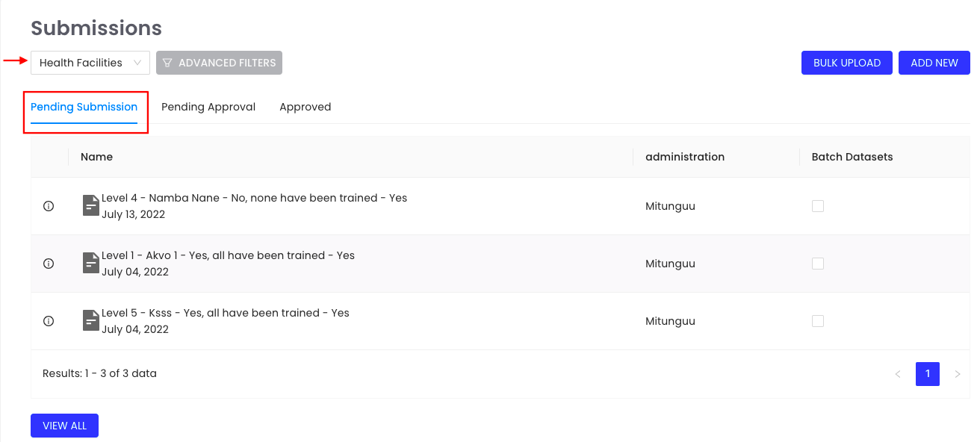Click info icon for Level 4 Namba Nane row
This screenshot has width=980, height=442.
pos(49,206)
